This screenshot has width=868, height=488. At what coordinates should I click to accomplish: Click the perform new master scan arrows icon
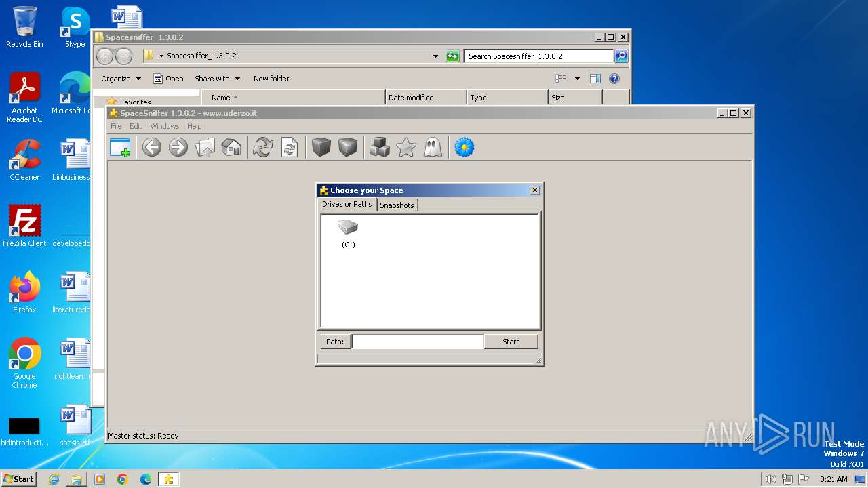[263, 147]
